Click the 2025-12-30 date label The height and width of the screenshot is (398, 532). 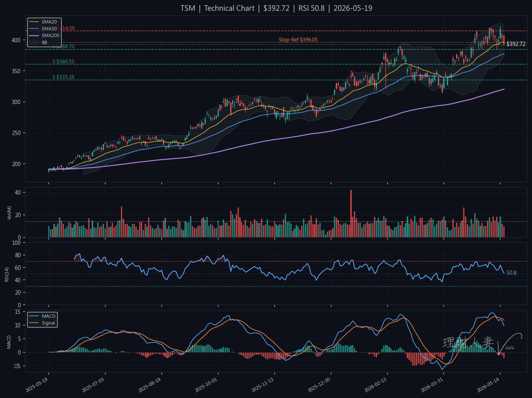(x=319, y=385)
